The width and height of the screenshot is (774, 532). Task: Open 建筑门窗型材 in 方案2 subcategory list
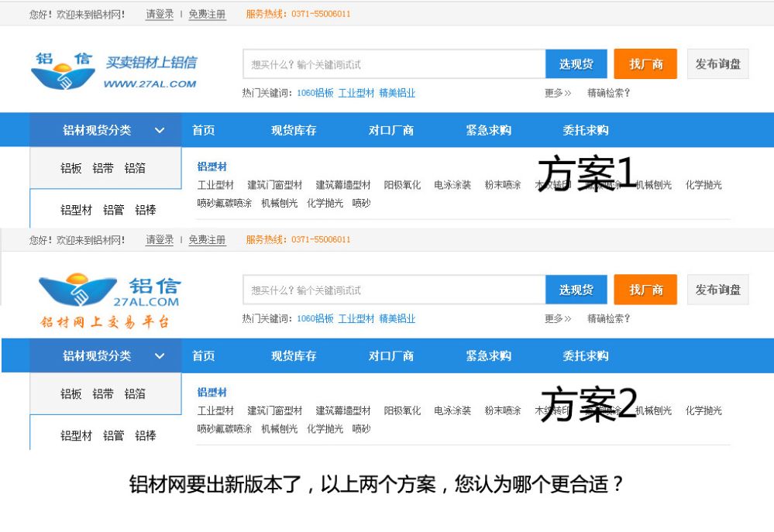pyautogui.click(x=274, y=410)
